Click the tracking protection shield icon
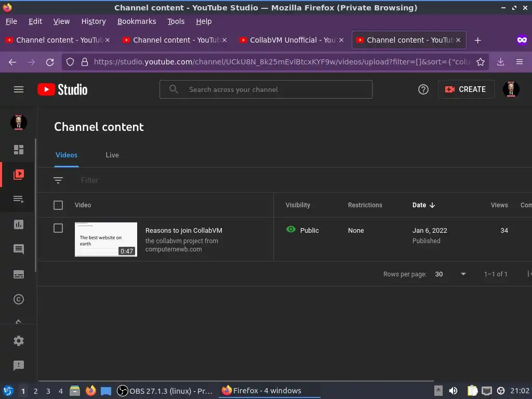The height and width of the screenshot is (399, 532). [x=70, y=62]
